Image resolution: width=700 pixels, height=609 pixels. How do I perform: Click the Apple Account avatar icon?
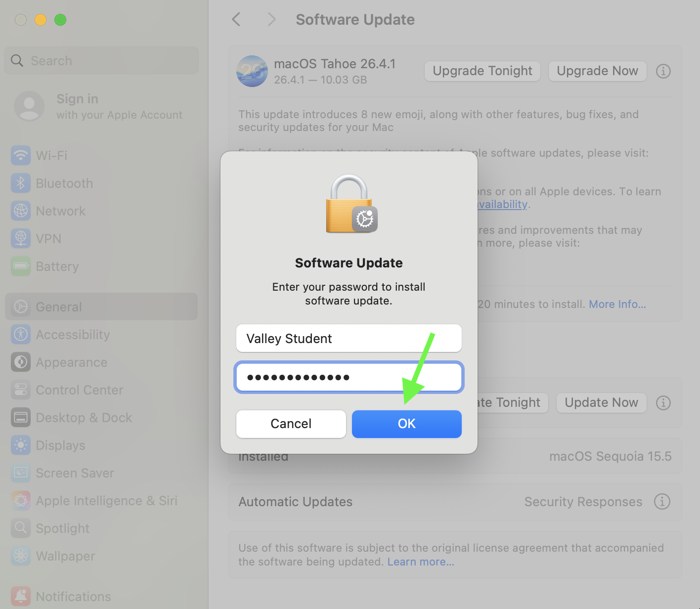29,106
